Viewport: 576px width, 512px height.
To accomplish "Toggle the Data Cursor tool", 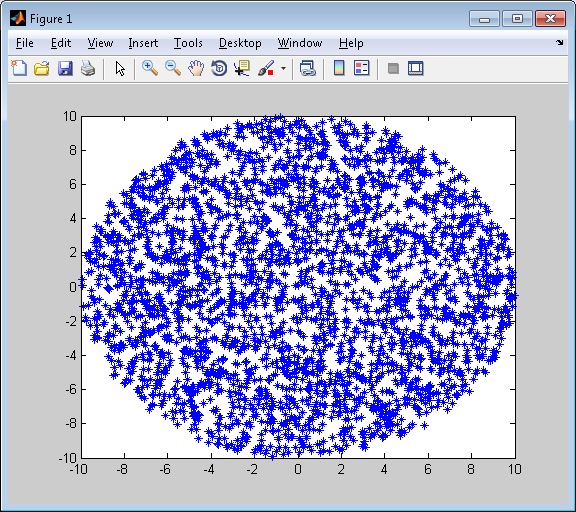I will coord(242,68).
